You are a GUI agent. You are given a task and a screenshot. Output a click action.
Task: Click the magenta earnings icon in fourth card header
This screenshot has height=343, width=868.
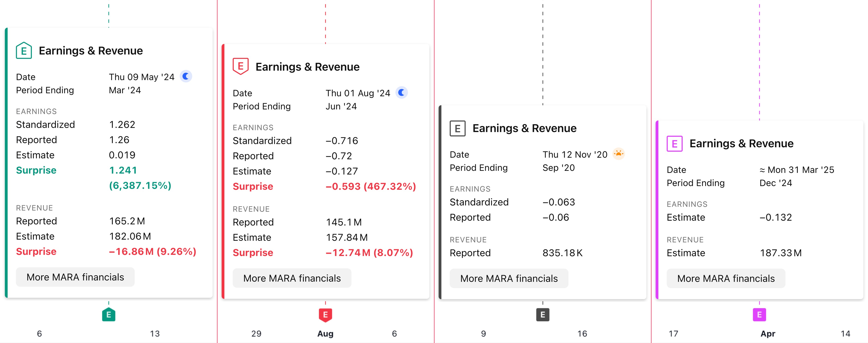(x=675, y=144)
